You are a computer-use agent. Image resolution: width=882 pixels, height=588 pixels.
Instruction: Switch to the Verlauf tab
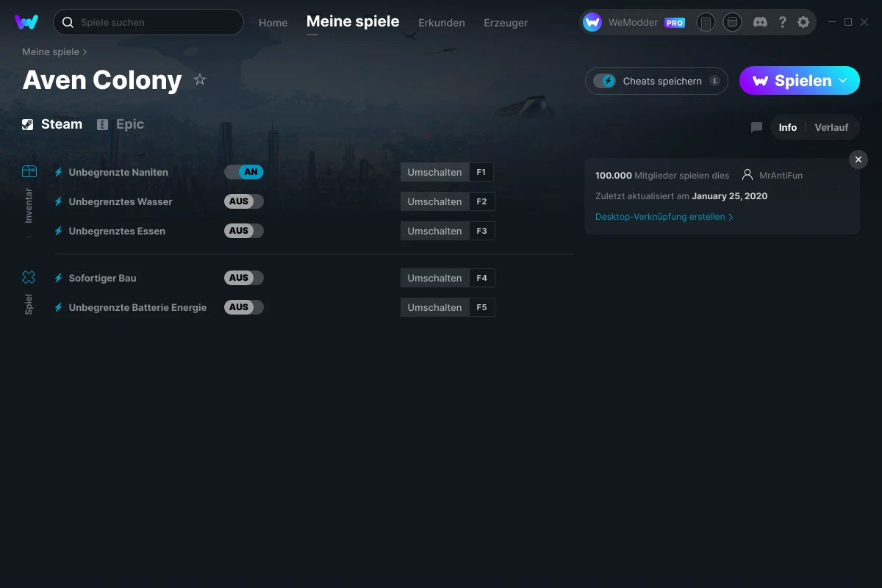831,127
